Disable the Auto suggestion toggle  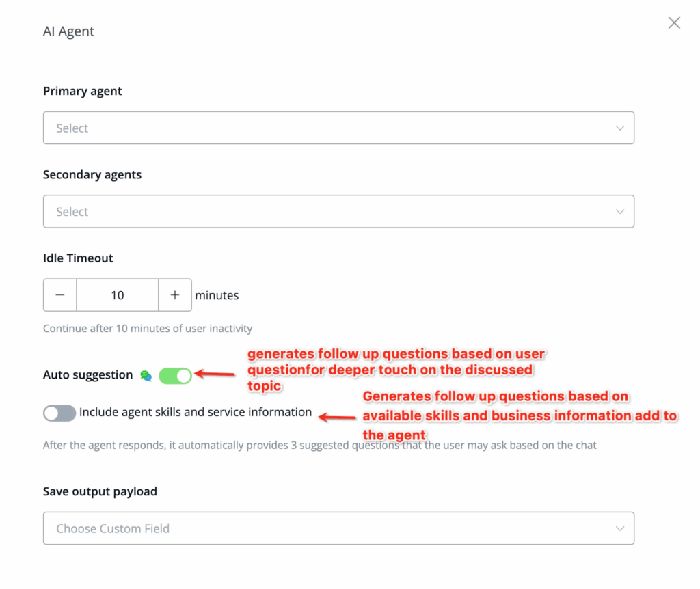[x=175, y=375]
